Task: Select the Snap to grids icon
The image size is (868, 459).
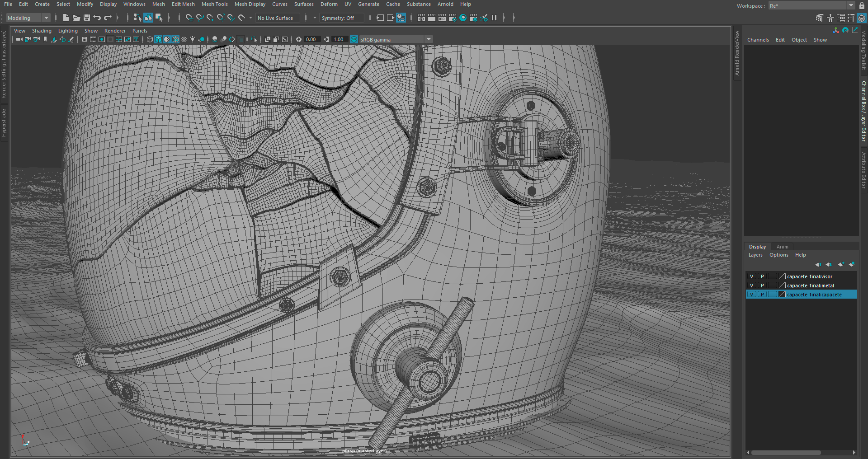Action: [189, 18]
